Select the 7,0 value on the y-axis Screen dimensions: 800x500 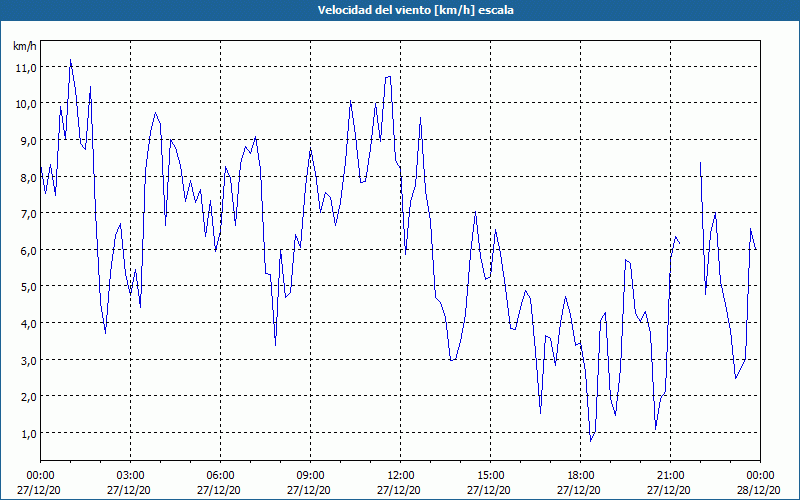tap(28, 214)
